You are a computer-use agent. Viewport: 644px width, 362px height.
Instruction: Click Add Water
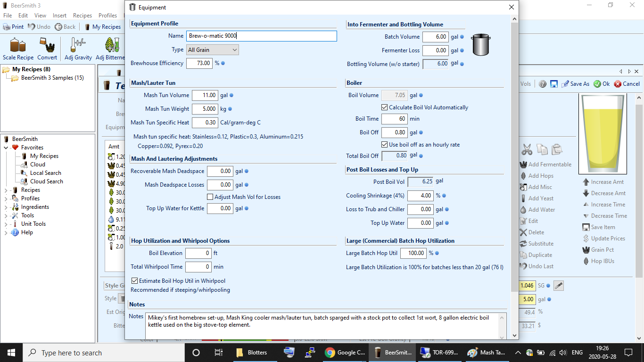coord(537,210)
